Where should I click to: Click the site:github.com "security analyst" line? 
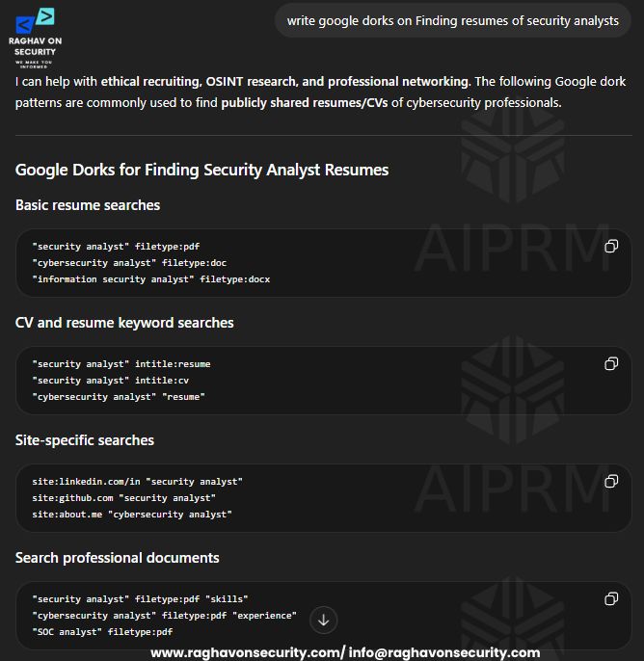tap(124, 498)
